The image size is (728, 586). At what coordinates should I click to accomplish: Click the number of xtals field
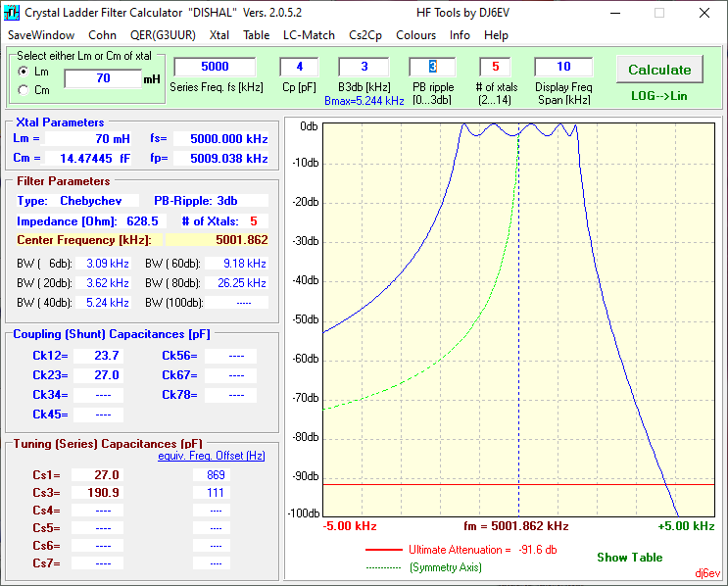pos(495,67)
